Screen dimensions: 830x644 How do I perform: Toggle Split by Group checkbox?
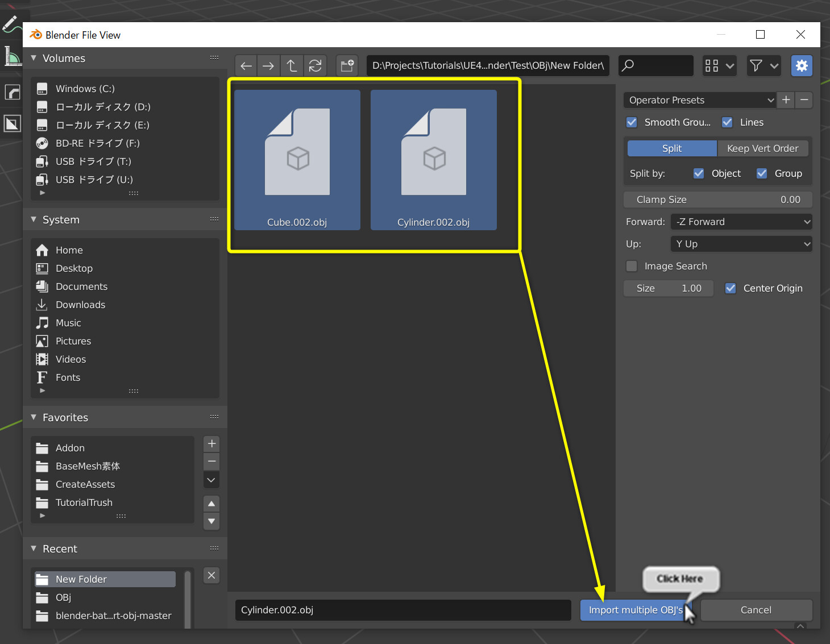pos(762,173)
